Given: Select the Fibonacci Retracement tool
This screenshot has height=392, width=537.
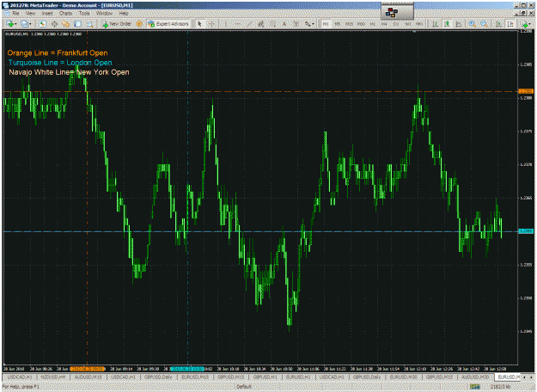Looking at the screenshot, I should pos(272,24).
